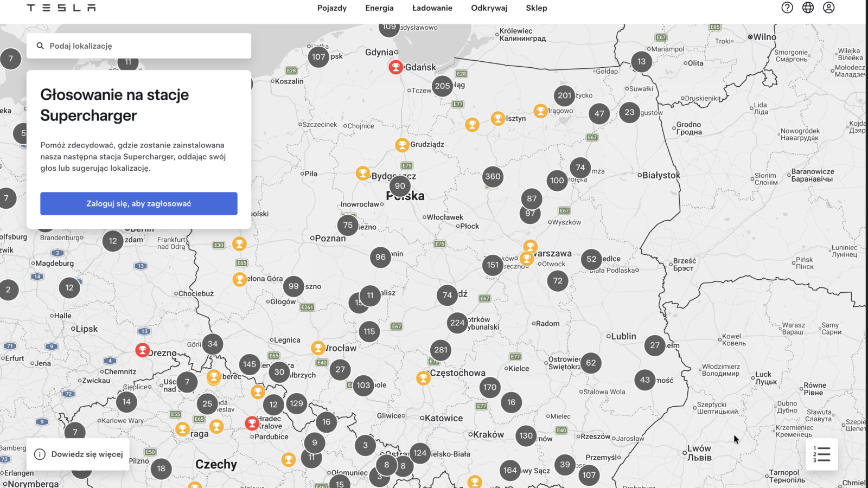This screenshot has width=868, height=488.
Task: Click the Dowiedz się więcej button
Action: coord(78,454)
